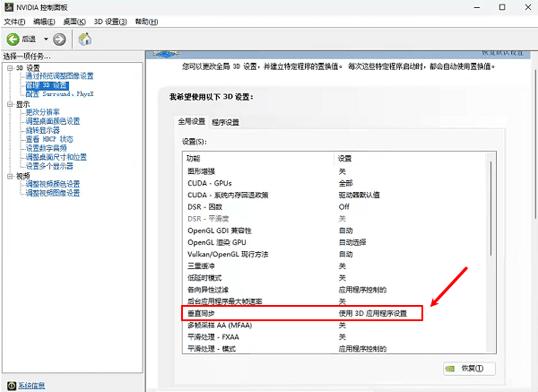Select the 低延时模式 setting row
Screen dimensions: 538x392
pos(335,278)
